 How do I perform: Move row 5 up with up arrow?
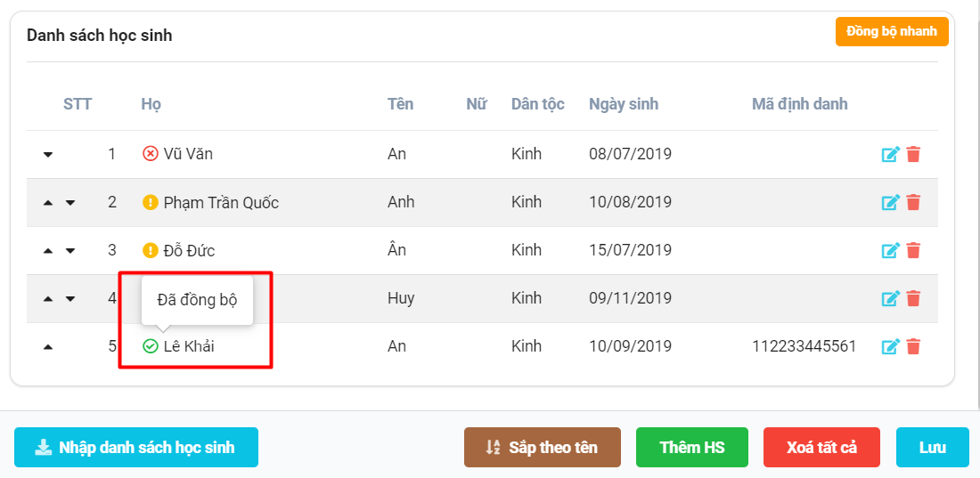pyautogui.click(x=48, y=347)
